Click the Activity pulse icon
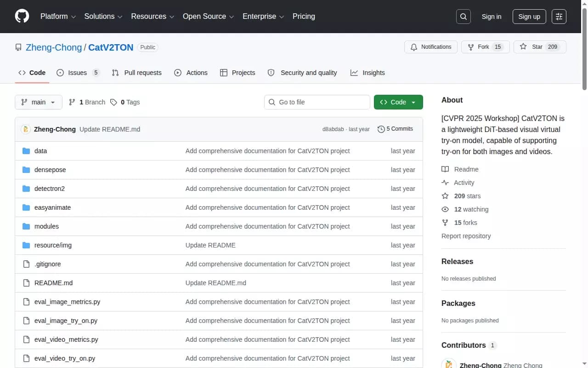588x368 pixels. click(x=445, y=183)
